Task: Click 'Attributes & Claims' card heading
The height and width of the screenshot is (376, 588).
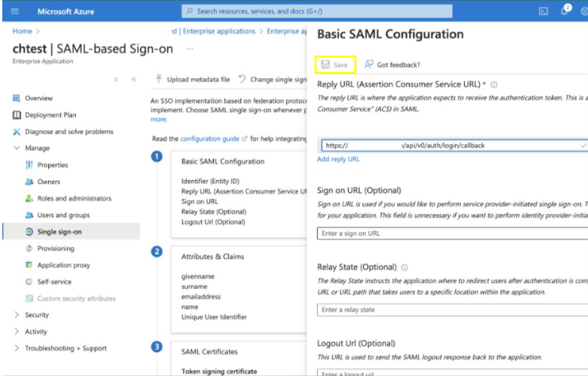Action: coord(213,257)
